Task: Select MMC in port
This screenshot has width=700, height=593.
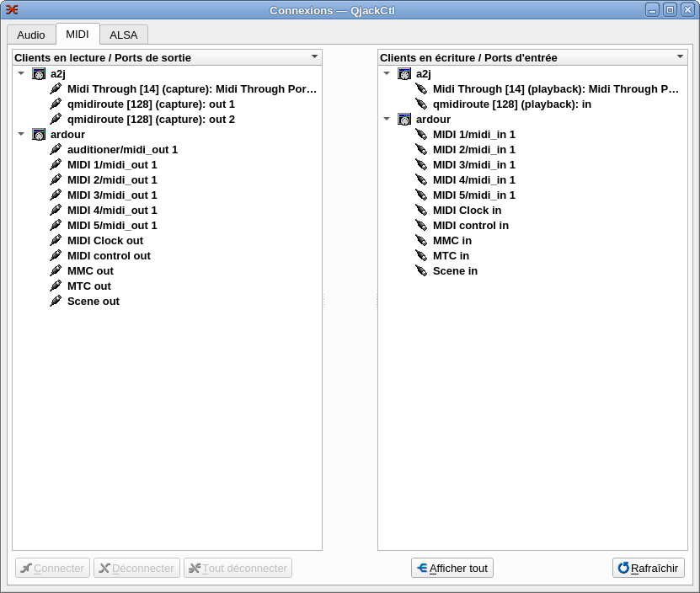Action: [x=452, y=241]
